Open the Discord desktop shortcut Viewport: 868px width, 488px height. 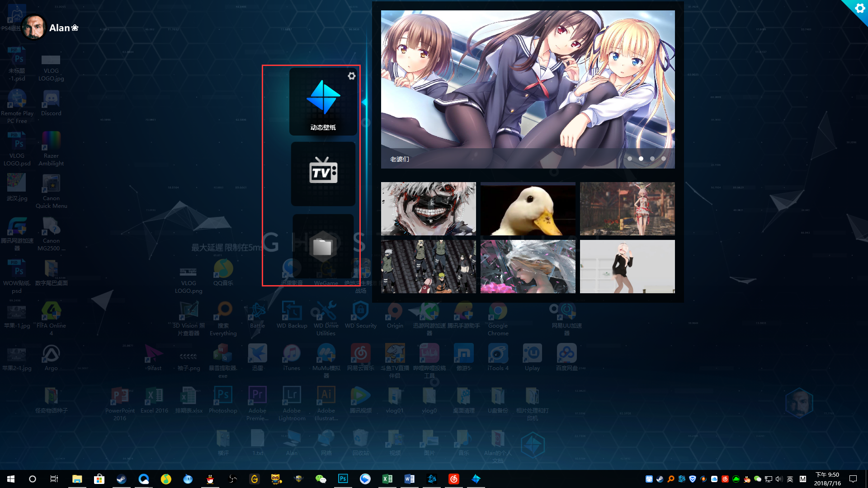[51, 103]
